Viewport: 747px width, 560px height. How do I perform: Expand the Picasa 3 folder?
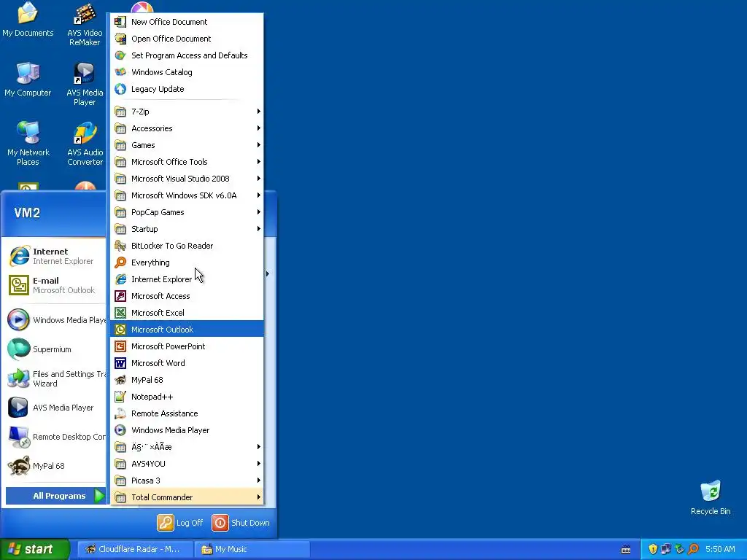point(187,480)
